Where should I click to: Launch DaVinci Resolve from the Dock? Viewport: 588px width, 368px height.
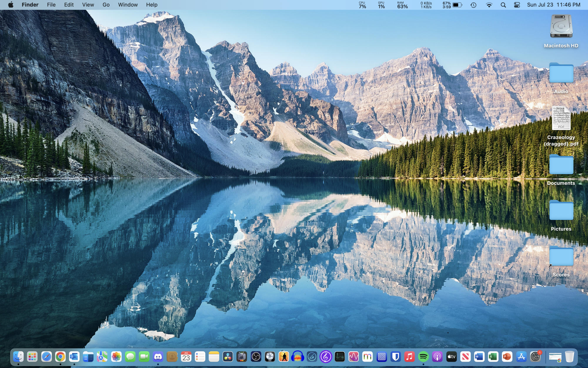pos(228,357)
